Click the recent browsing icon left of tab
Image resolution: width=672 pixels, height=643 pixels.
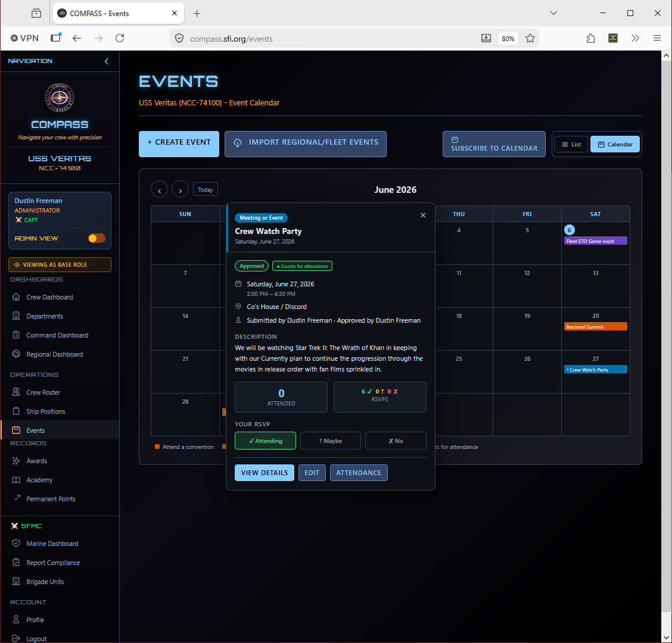pos(36,13)
